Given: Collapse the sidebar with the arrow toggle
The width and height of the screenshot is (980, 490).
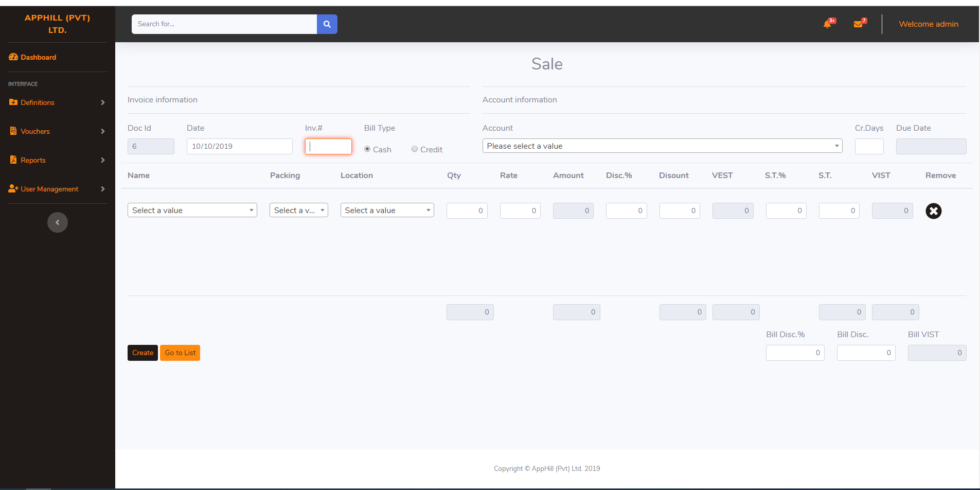Looking at the screenshot, I should [x=58, y=222].
